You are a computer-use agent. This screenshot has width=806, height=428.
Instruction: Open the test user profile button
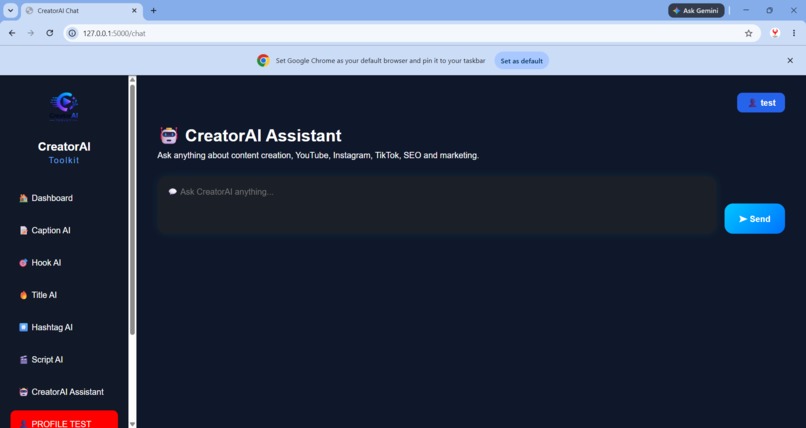point(761,103)
